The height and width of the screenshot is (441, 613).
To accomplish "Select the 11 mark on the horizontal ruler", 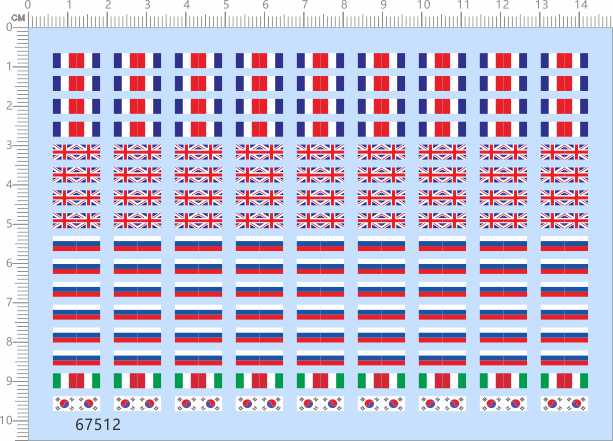I will (x=463, y=5).
